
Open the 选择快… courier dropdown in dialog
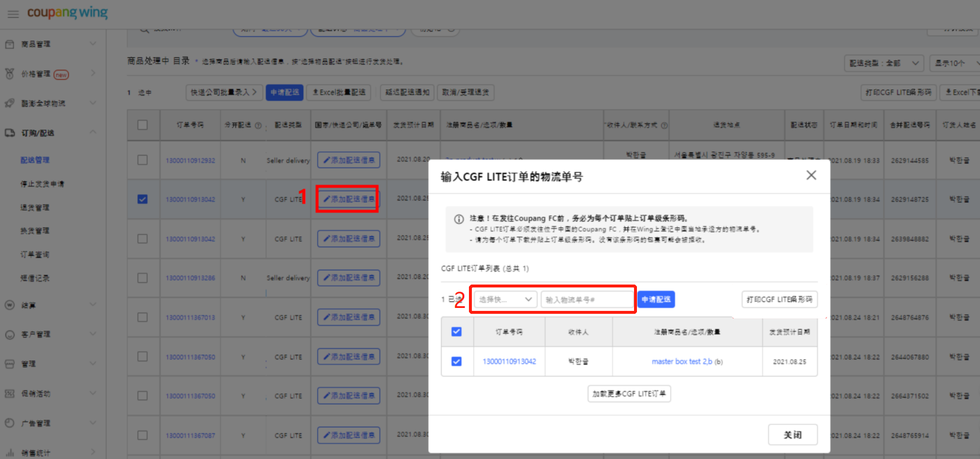point(505,300)
